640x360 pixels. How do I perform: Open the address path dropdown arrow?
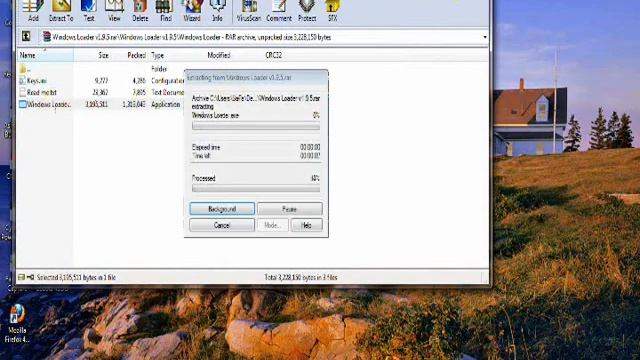(x=484, y=37)
